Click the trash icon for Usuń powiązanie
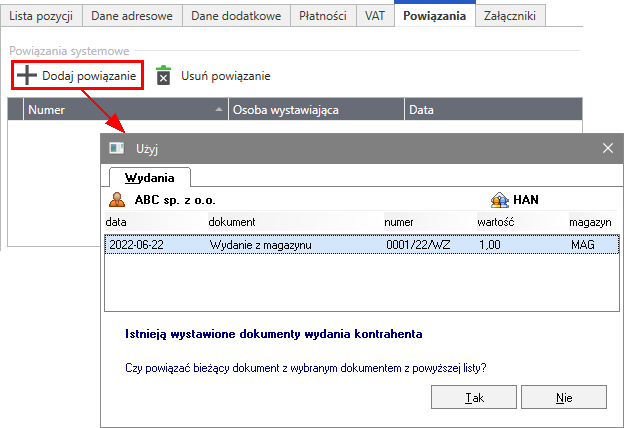The height and width of the screenshot is (428, 624). (x=164, y=76)
